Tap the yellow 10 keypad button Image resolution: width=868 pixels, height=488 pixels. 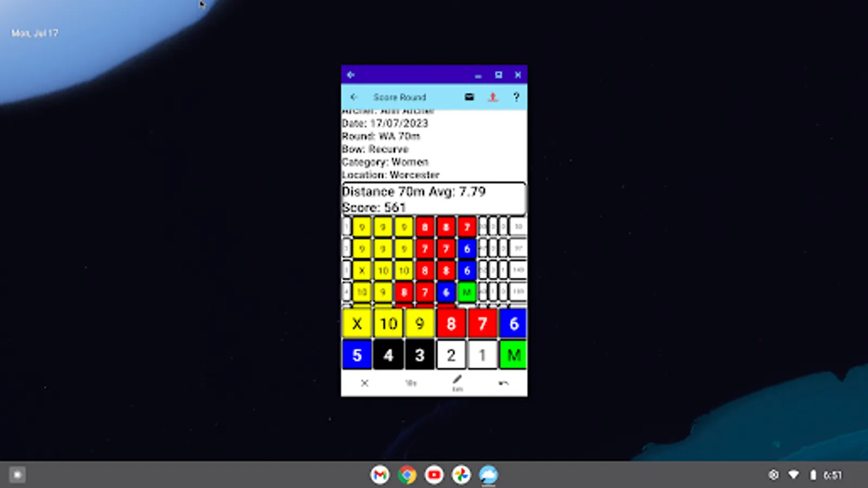388,324
